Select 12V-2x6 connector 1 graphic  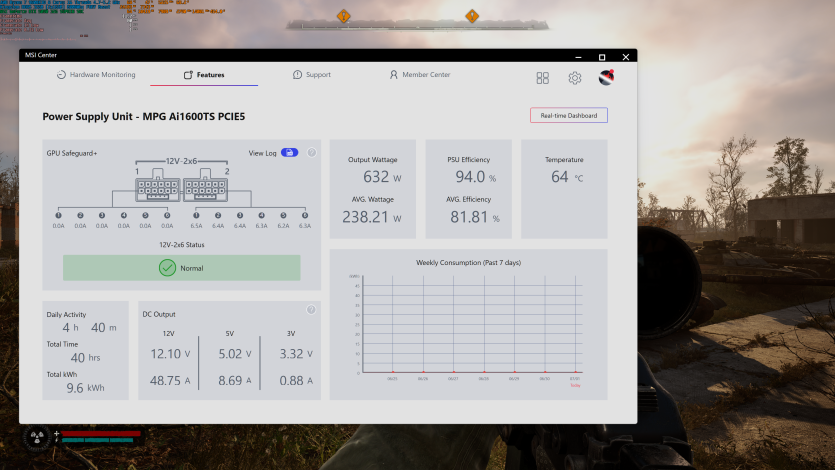tap(158, 186)
